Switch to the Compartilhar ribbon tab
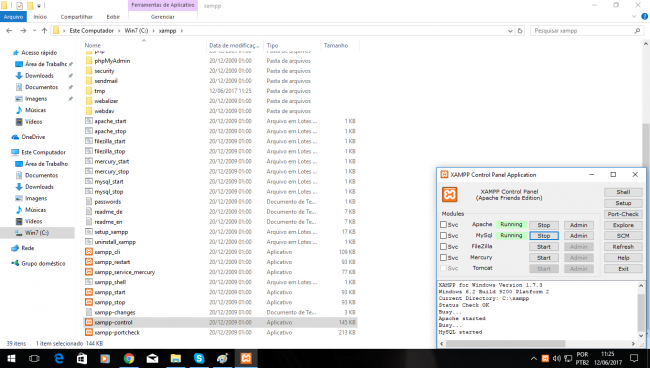This screenshot has height=368, width=650. coord(77,17)
